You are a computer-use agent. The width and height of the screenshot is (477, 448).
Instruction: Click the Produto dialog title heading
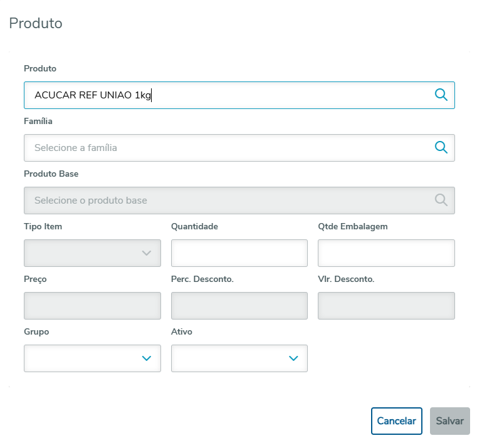tap(36, 24)
